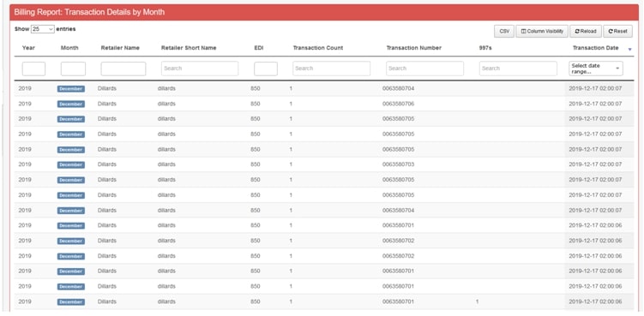Sort by the Transaction Number header
Viewport: 644px width, 316px height.
413,48
